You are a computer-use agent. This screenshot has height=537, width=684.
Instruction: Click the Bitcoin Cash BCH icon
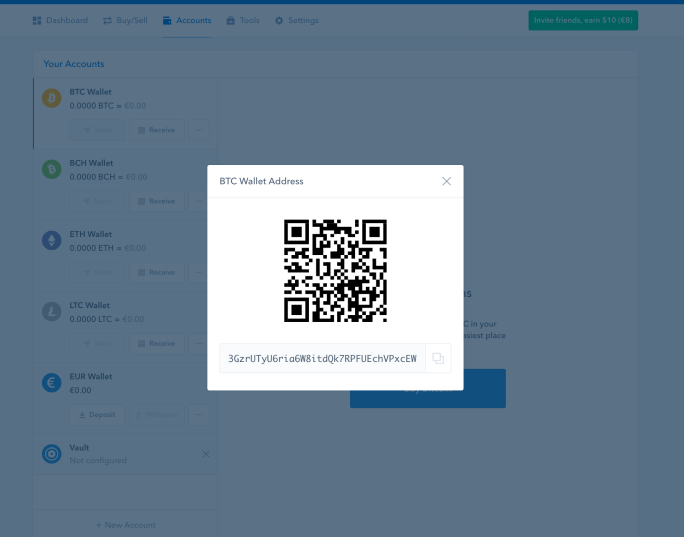click(x=51, y=169)
